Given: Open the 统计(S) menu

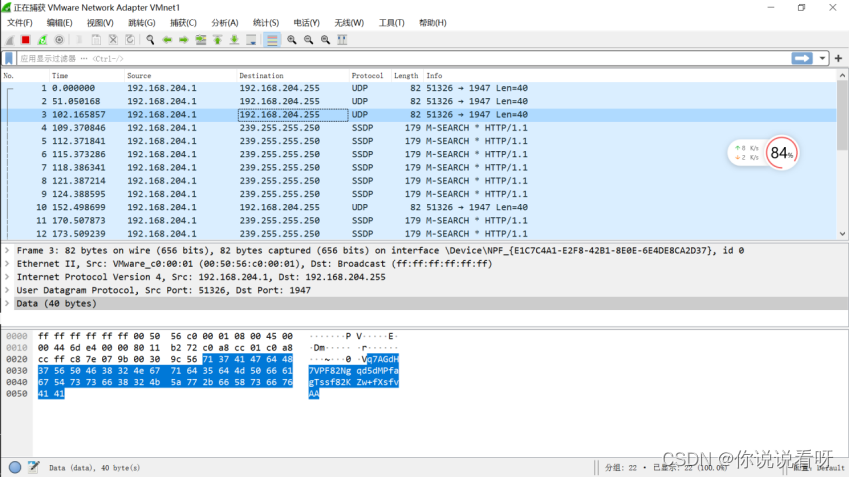Looking at the screenshot, I should pyautogui.click(x=266, y=23).
